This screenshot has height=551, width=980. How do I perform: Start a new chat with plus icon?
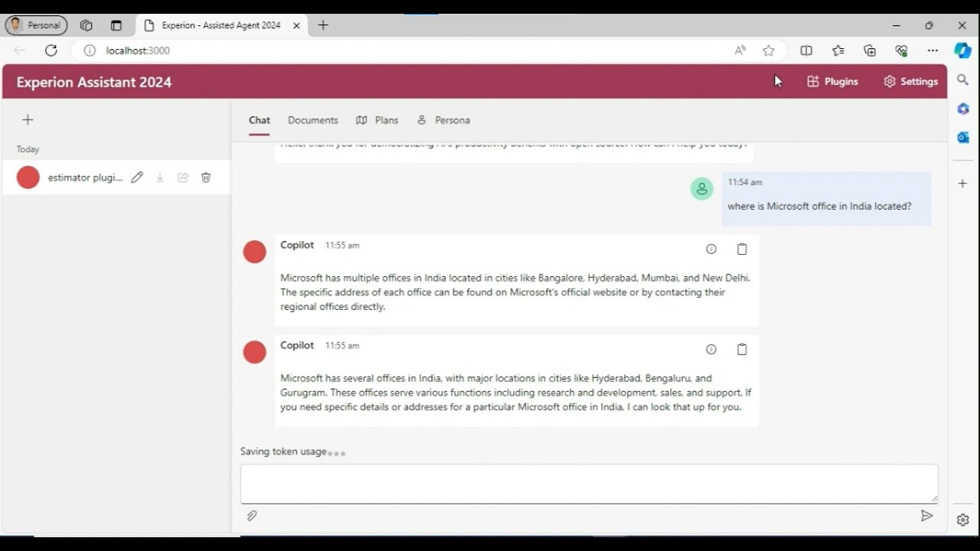pos(28,119)
